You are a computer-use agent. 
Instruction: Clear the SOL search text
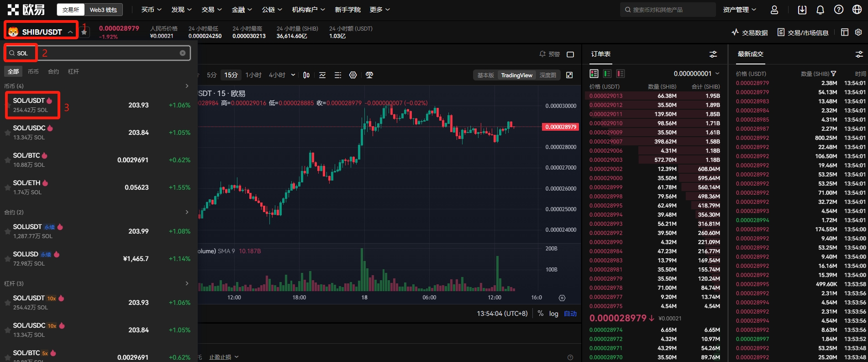(183, 53)
